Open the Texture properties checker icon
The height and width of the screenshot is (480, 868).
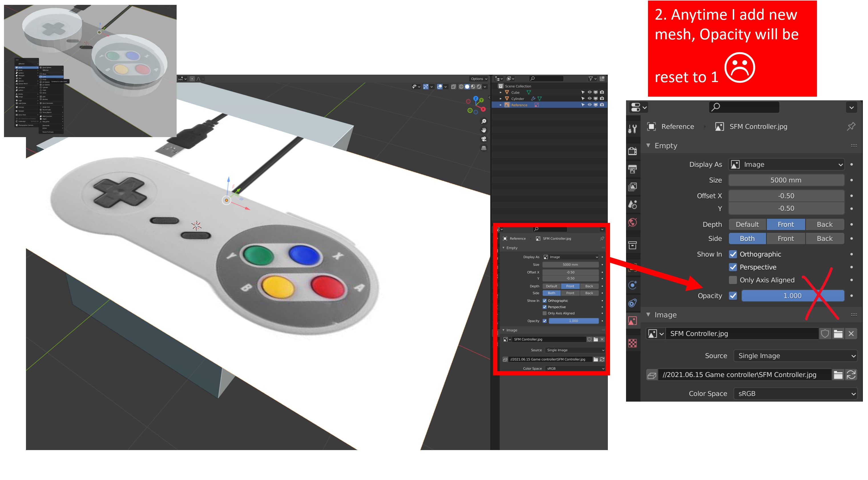click(x=633, y=343)
